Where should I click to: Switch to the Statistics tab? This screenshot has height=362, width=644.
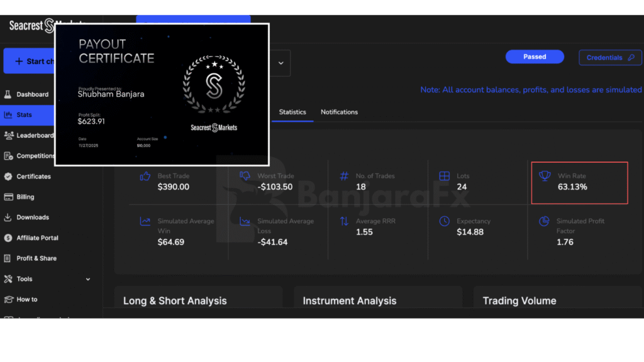pyautogui.click(x=292, y=112)
